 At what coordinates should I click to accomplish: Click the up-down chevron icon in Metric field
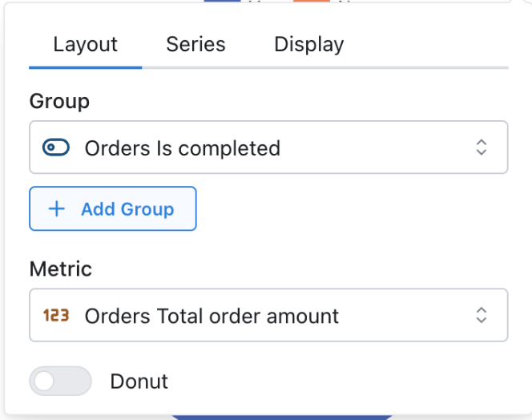(x=481, y=316)
